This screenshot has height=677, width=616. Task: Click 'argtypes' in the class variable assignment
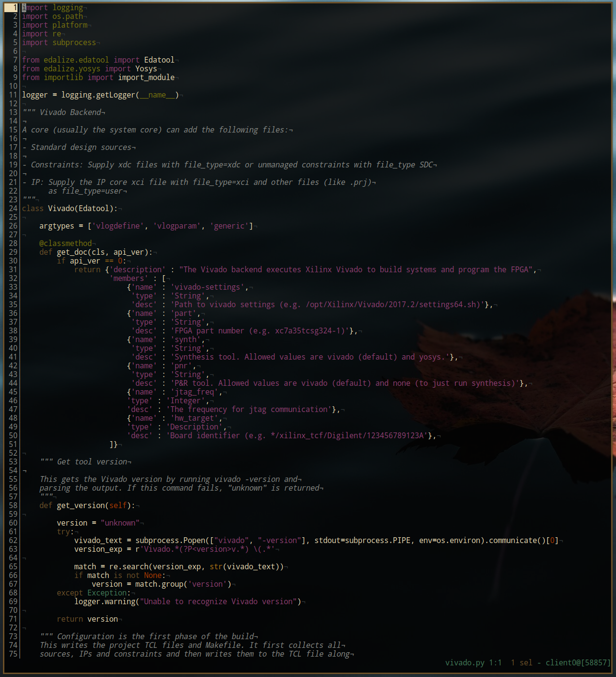click(x=57, y=226)
